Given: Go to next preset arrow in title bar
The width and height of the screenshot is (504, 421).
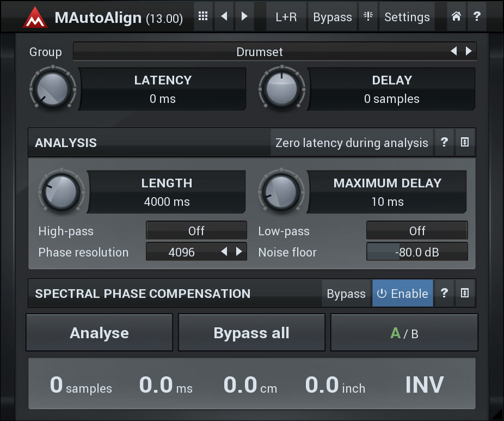Looking at the screenshot, I should [x=244, y=16].
